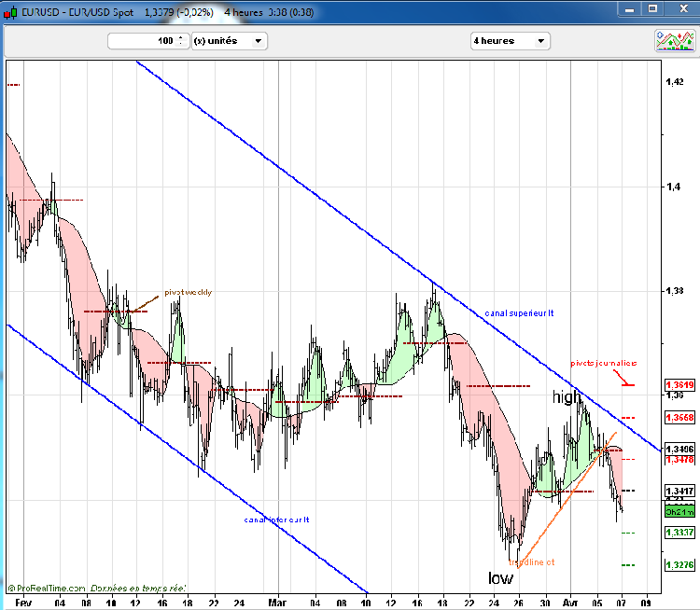Select the 'trendline ct' label
700x610 pixels.
[531, 562]
